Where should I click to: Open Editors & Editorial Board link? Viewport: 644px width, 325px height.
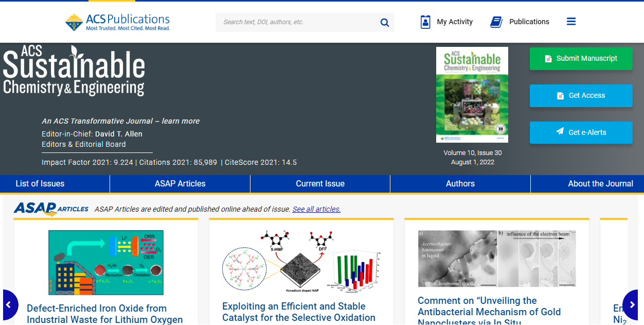(84, 144)
